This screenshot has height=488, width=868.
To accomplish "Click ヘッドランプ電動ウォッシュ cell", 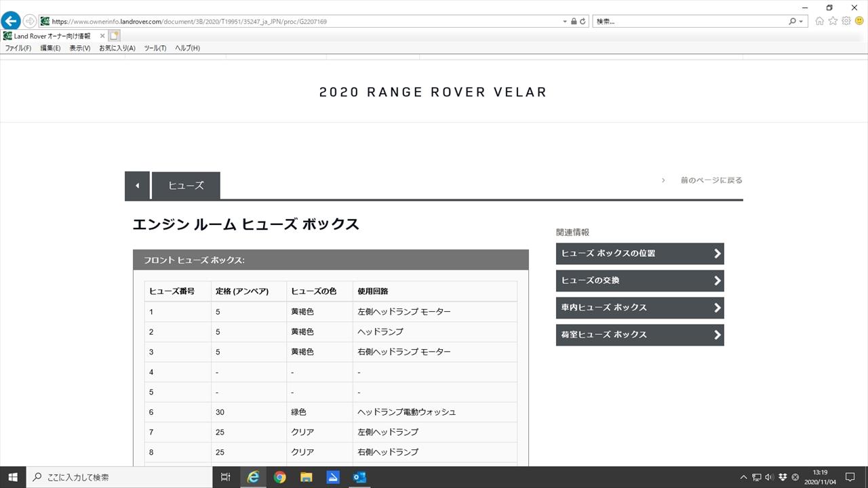I will 435,412.
